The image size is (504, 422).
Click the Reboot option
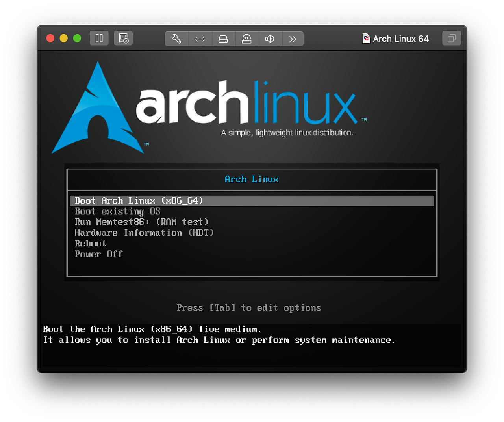point(90,243)
